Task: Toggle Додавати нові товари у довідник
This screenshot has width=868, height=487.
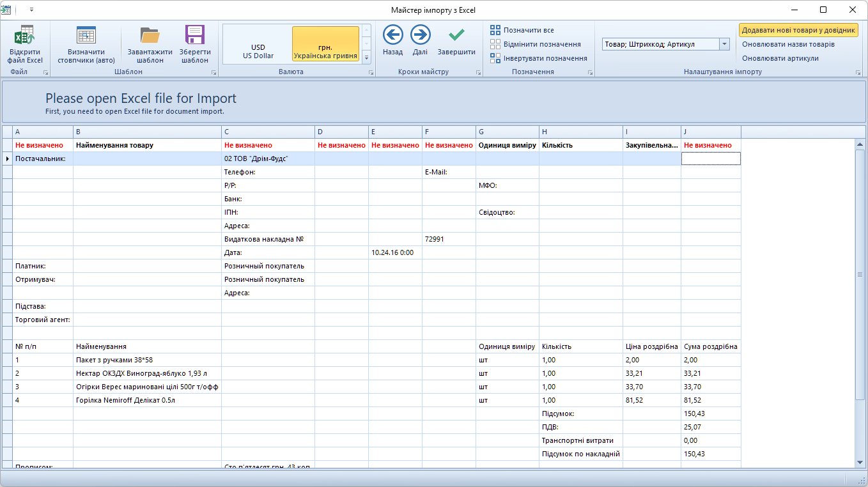Action: (798, 30)
